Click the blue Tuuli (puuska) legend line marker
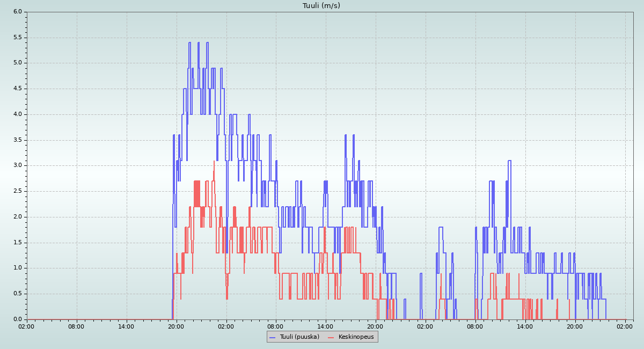The height and width of the screenshot is (349, 644). (273, 337)
